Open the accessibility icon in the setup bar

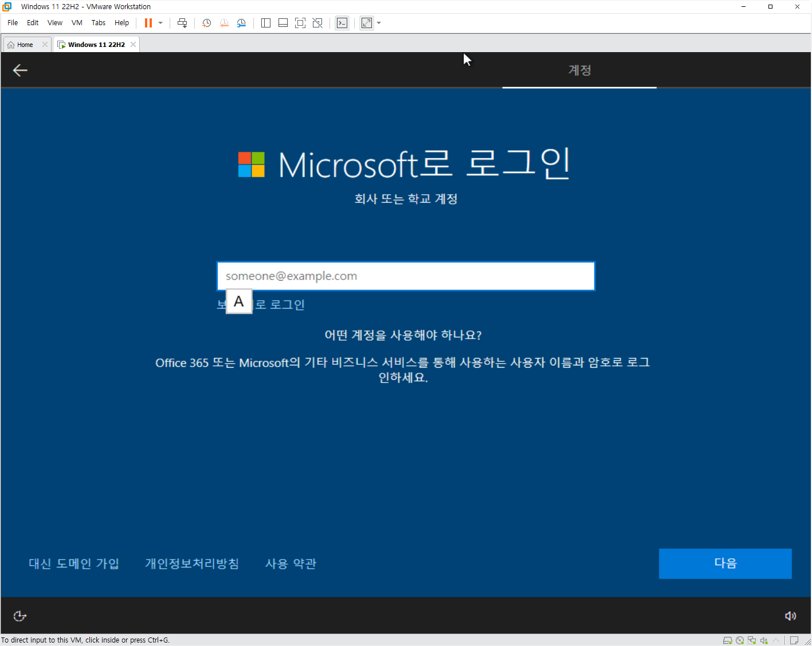tap(20, 616)
